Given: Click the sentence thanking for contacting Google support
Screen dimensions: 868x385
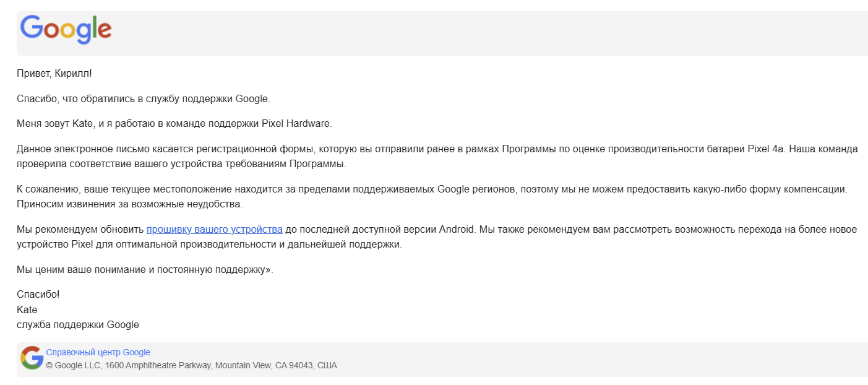Looking at the screenshot, I should click(x=143, y=98).
